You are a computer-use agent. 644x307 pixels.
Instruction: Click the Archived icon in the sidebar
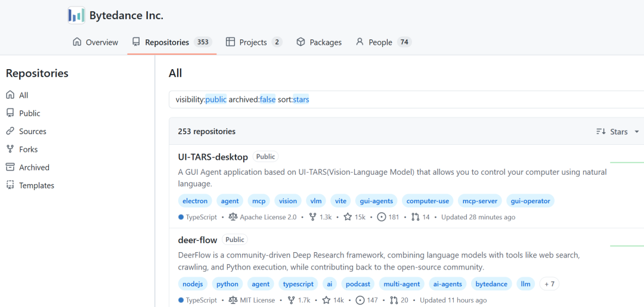point(10,168)
